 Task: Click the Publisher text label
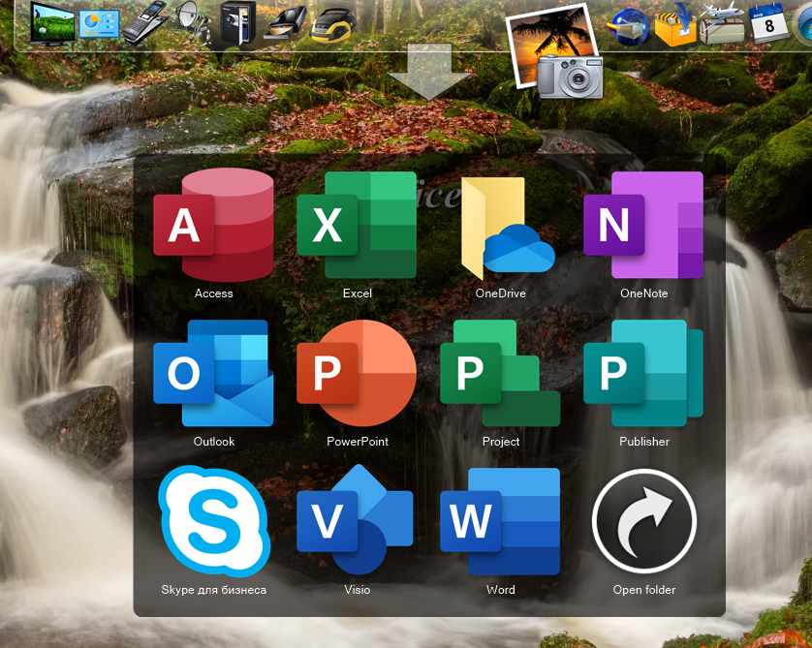pyautogui.click(x=644, y=442)
